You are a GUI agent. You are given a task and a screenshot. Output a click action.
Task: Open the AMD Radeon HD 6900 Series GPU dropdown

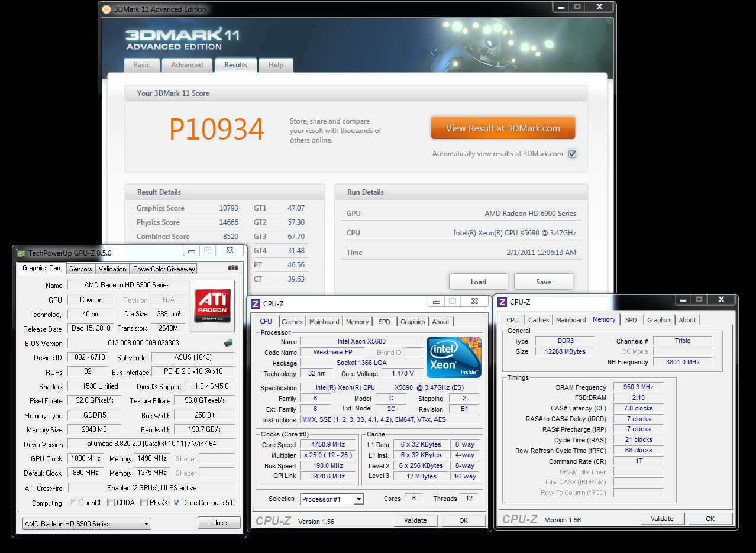coord(87,523)
